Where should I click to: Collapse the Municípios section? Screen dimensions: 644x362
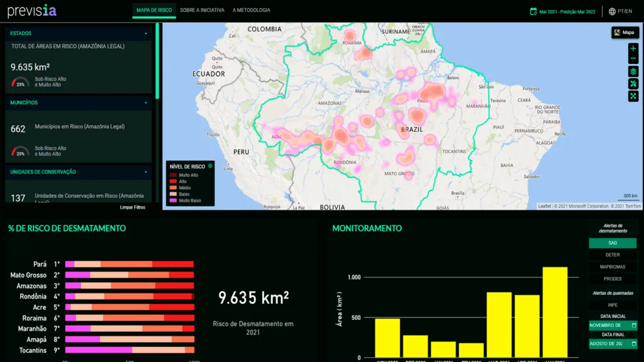(146, 103)
